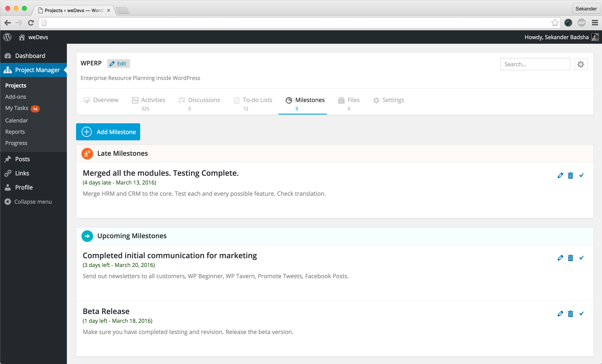Bookmark page with the star icon

click(555, 23)
